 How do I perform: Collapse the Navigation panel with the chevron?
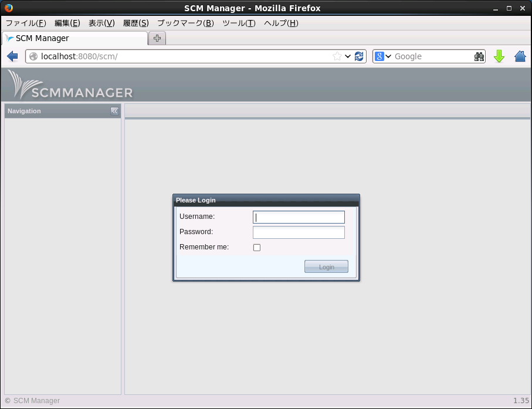coord(114,111)
